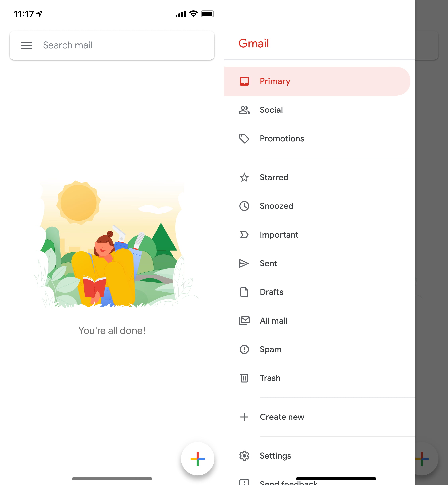Click the Settings gear icon
Image resolution: width=448 pixels, height=485 pixels.
pyautogui.click(x=244, y=456)
